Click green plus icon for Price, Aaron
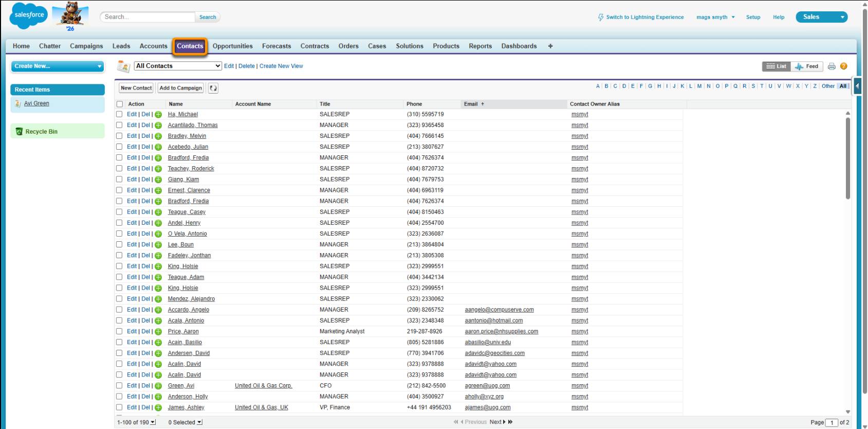This screenshot has width=868, height=429. 158,332
